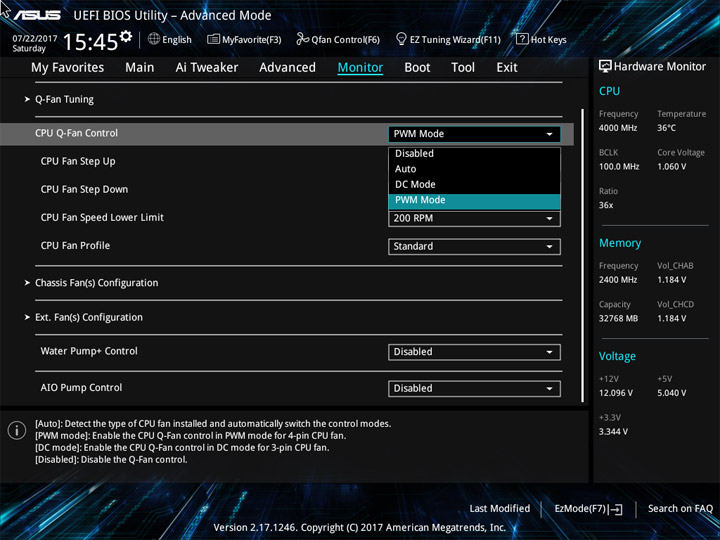Select the CPU Fan Step Down setting
This screenshot has width=720, height=540.
84,190
